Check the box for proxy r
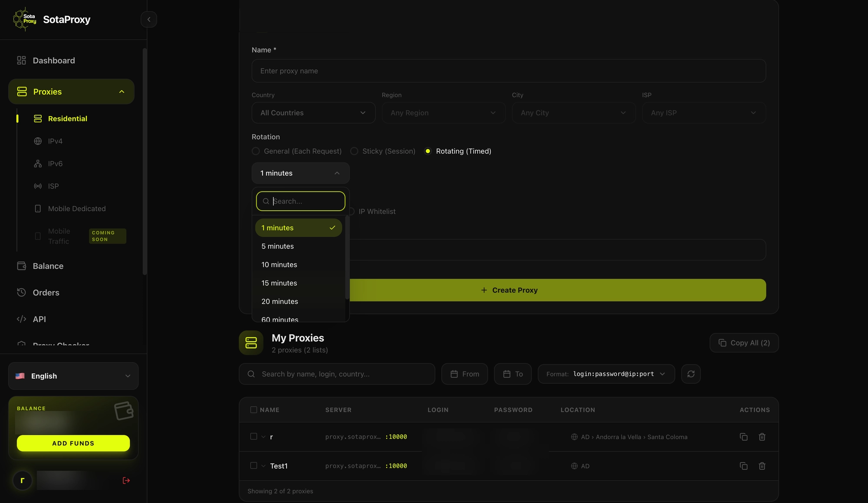This screenshot has width=868, height=503. coord(253,437)
